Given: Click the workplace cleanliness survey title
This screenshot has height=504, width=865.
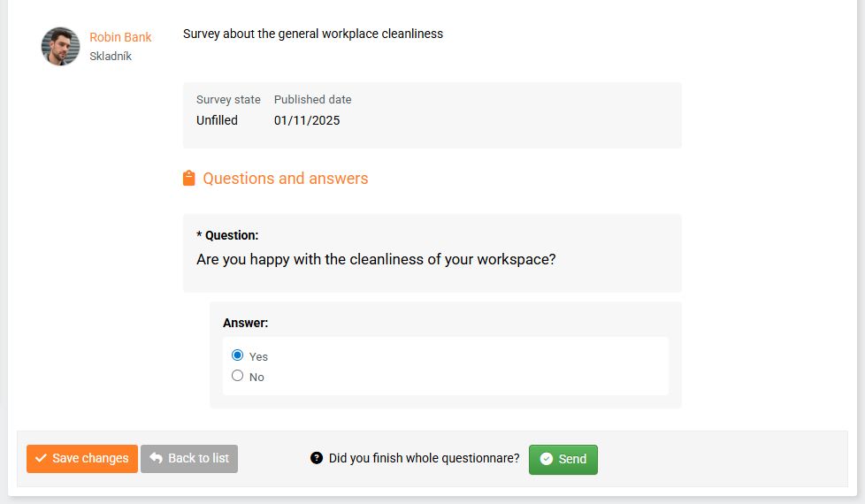Looking at the screenshot, I should click(x=313, y=34).
